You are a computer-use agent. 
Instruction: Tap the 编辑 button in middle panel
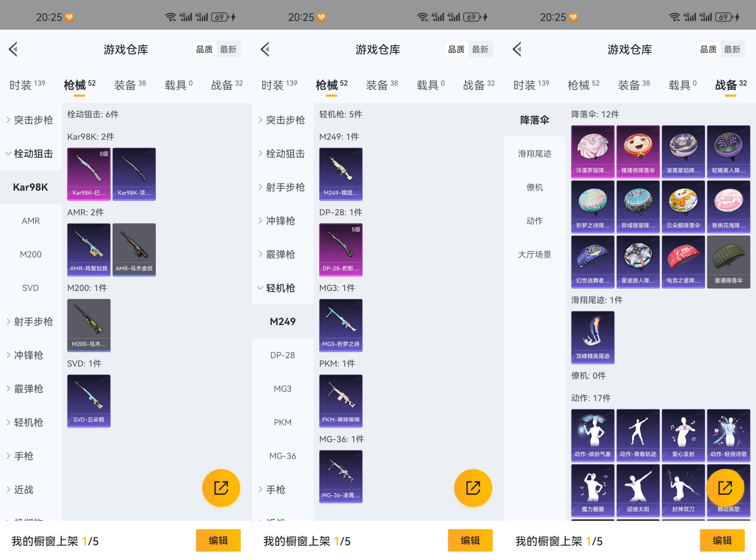tap(470, 540)
